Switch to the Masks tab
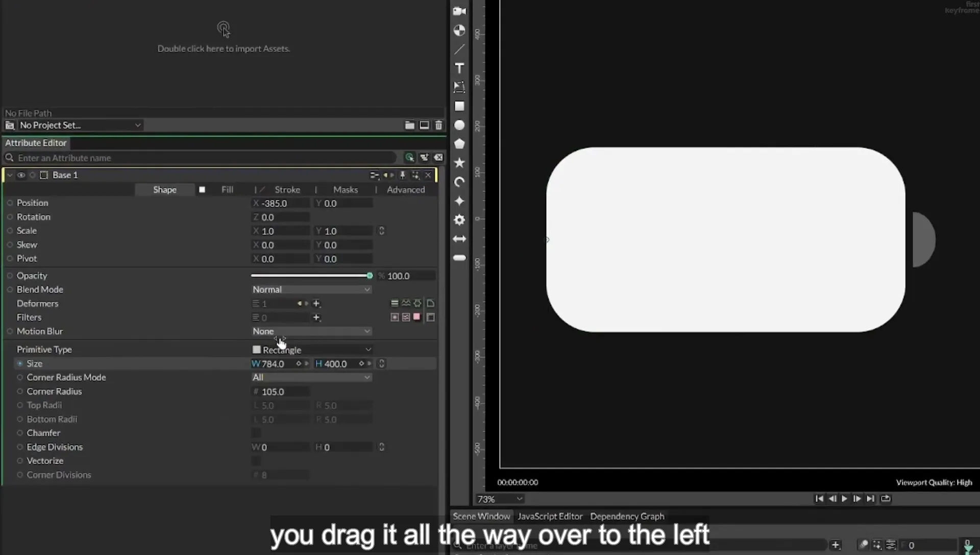The image size is (980, 555). pos(346,189)
